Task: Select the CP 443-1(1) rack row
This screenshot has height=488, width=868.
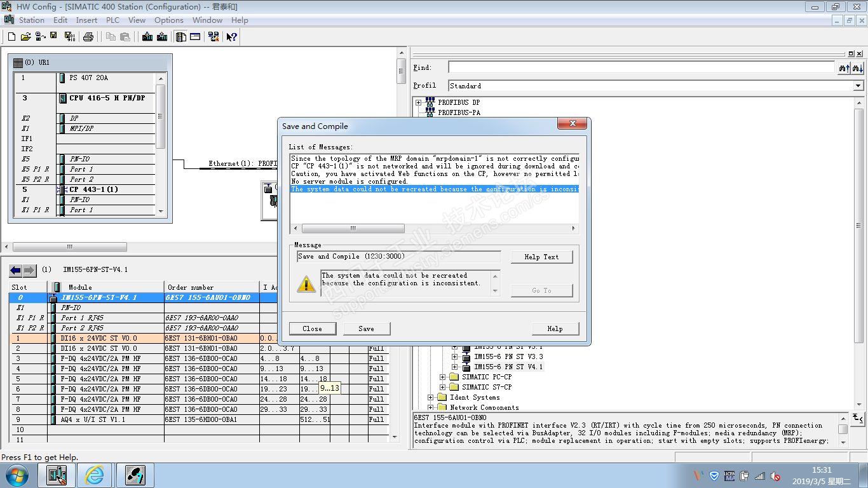Action: point(85,189)
